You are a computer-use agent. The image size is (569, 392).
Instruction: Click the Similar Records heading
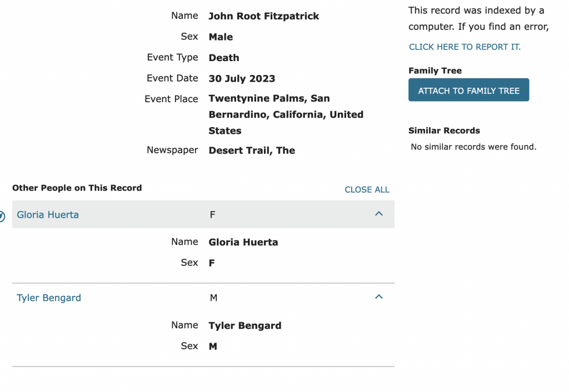tap(444, 130)
